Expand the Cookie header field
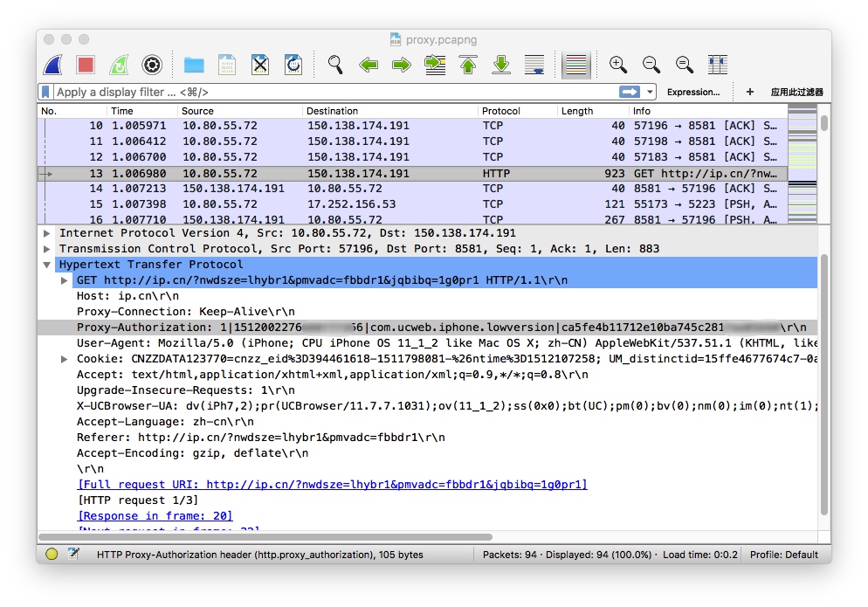This screenshot has height=607, width=868. click(65, 359)
